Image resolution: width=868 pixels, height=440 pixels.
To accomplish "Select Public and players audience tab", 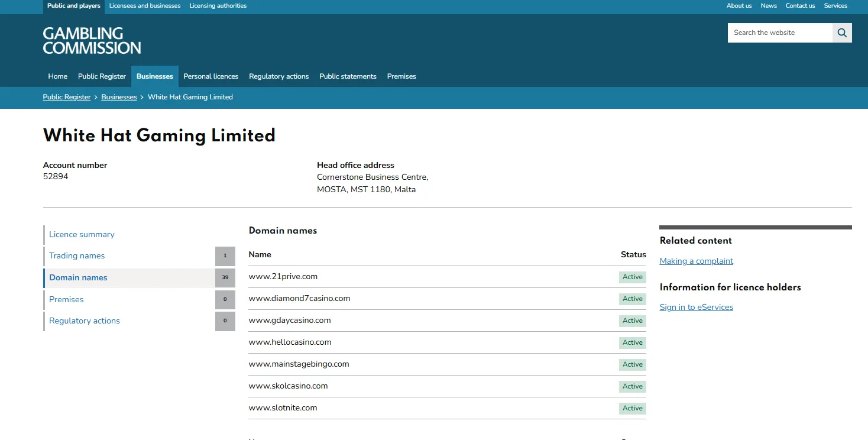I will pyautogui.click(x=74, y=6).
